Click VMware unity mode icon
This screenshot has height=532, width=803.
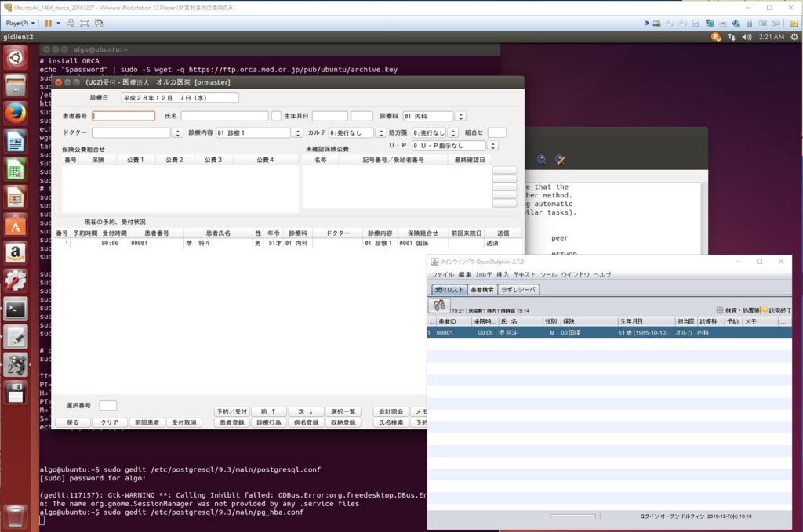[99, 23]
